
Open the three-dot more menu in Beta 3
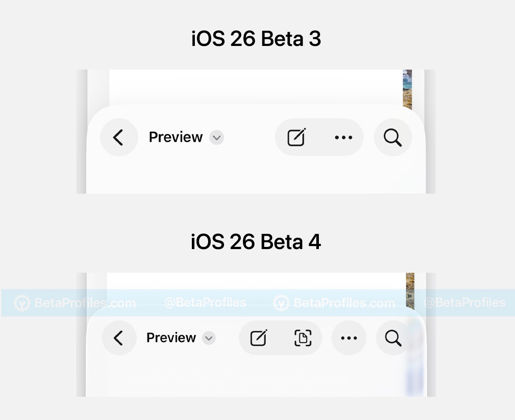click(343, 137)
